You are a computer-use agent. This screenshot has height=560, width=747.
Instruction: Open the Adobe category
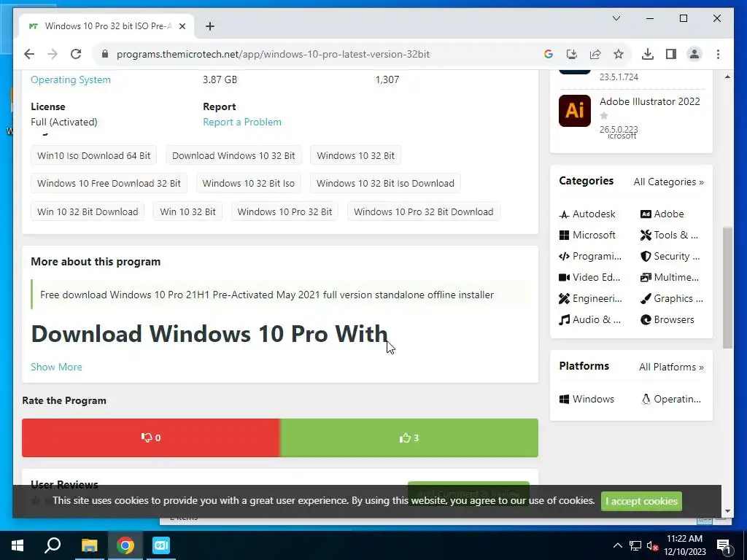click(x=662, y=214)
